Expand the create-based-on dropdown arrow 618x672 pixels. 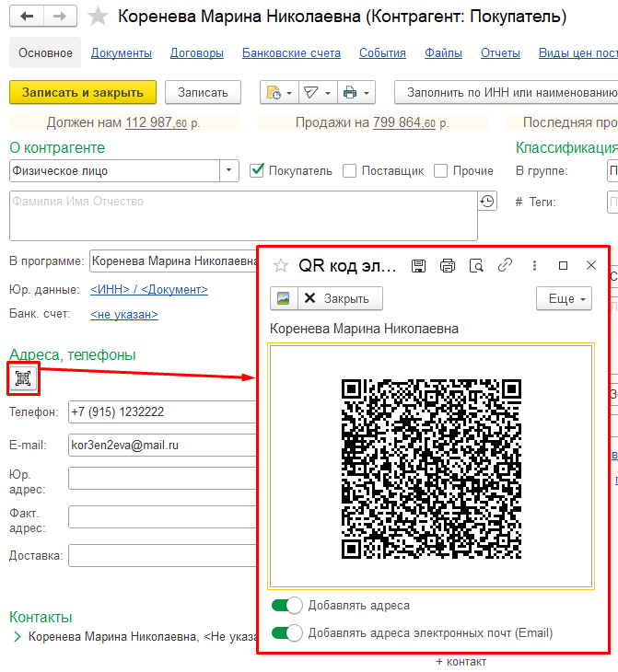tap(289, 93)
